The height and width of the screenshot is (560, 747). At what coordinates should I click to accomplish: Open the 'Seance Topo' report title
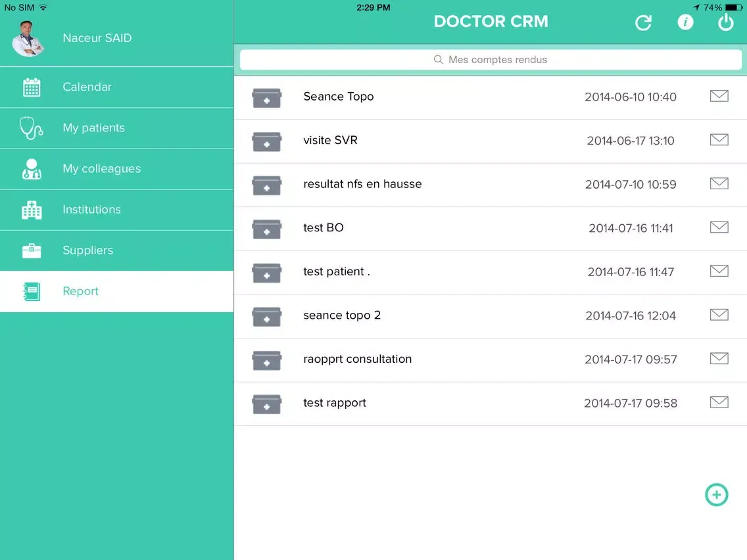338,97
